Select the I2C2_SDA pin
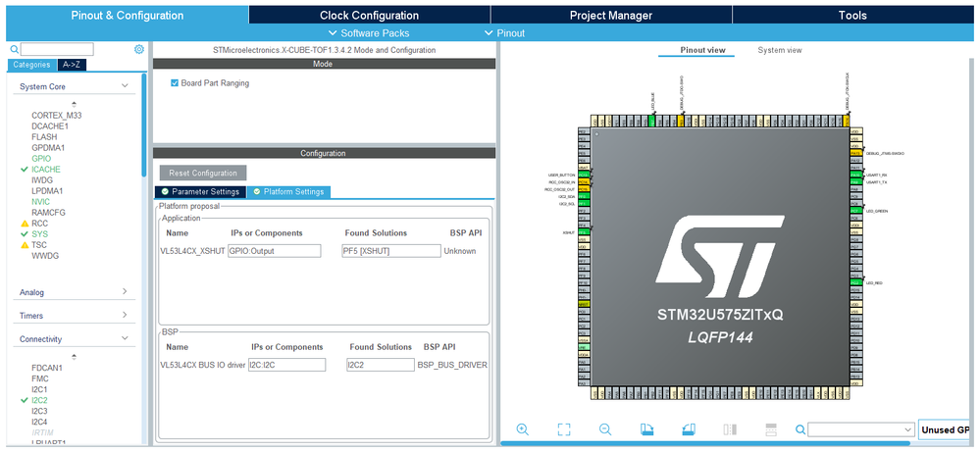 point(584,196)
